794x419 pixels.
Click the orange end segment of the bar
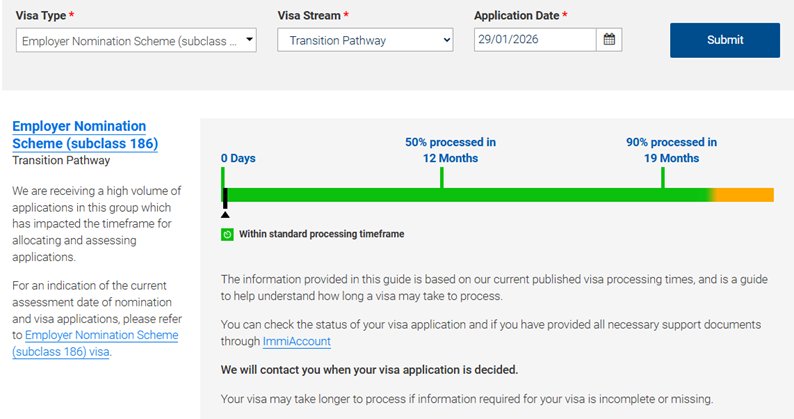coord(746,194)
